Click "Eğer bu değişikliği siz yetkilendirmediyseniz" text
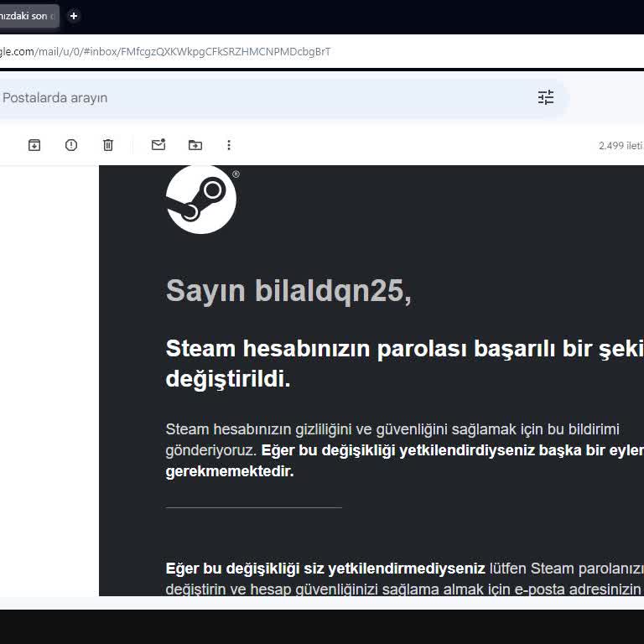This screenshot has height=644, width=644. click(325, 569)
